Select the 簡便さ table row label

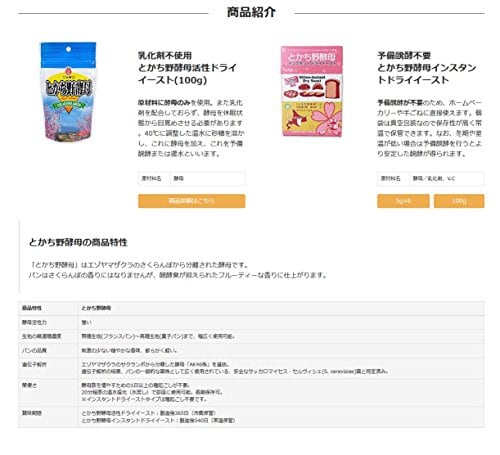click(x=29, y=385)
